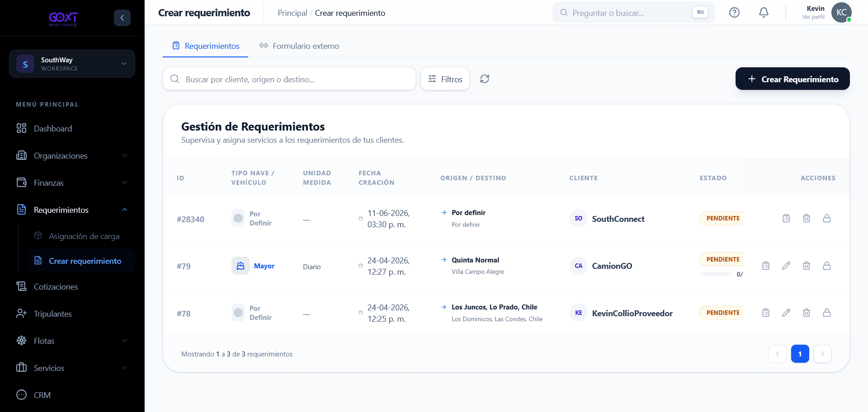This screenshot has height=412, width=868.
Task: Click the KC profile avatar
Action: [x=841, y=13]
